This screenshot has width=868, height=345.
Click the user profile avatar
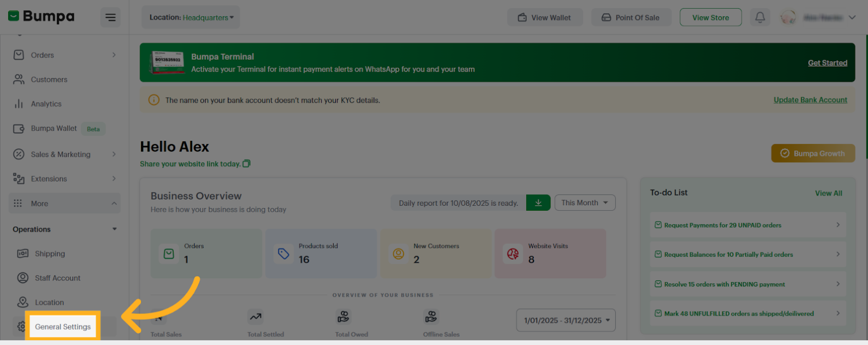(788, 17)
